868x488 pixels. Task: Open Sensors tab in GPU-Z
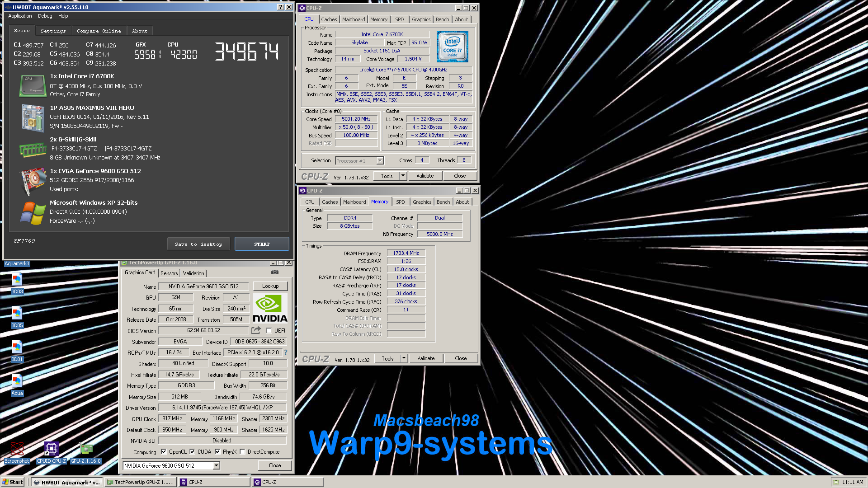[169, 273]
